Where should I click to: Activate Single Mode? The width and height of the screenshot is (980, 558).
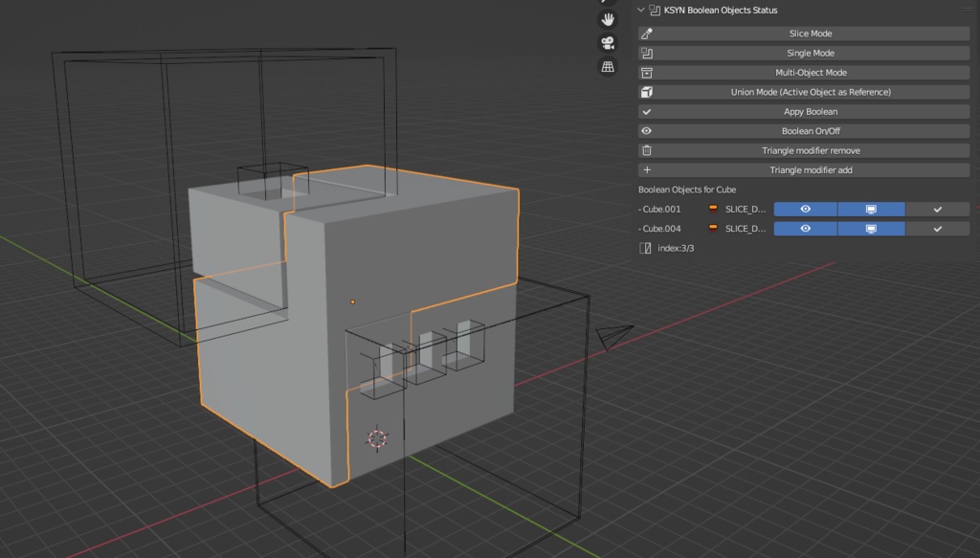[x=810, y=54]
